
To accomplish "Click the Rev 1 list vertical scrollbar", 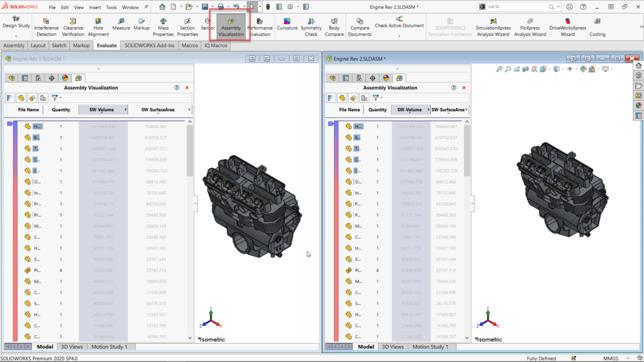I will pyautogui.click(x=190, y=150).
